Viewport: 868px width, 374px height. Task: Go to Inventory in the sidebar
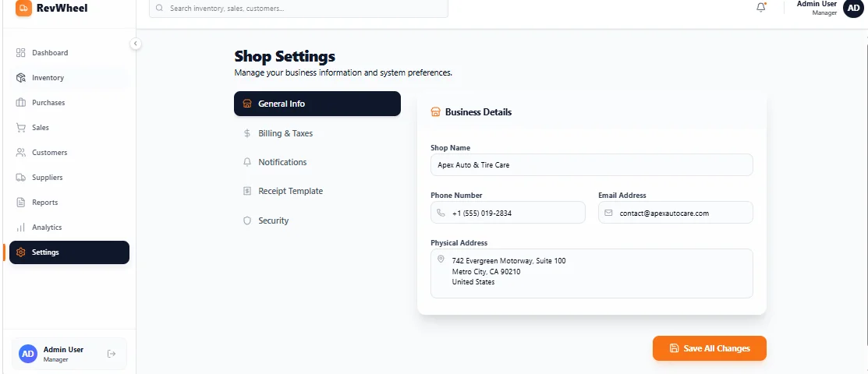[69, 77]
